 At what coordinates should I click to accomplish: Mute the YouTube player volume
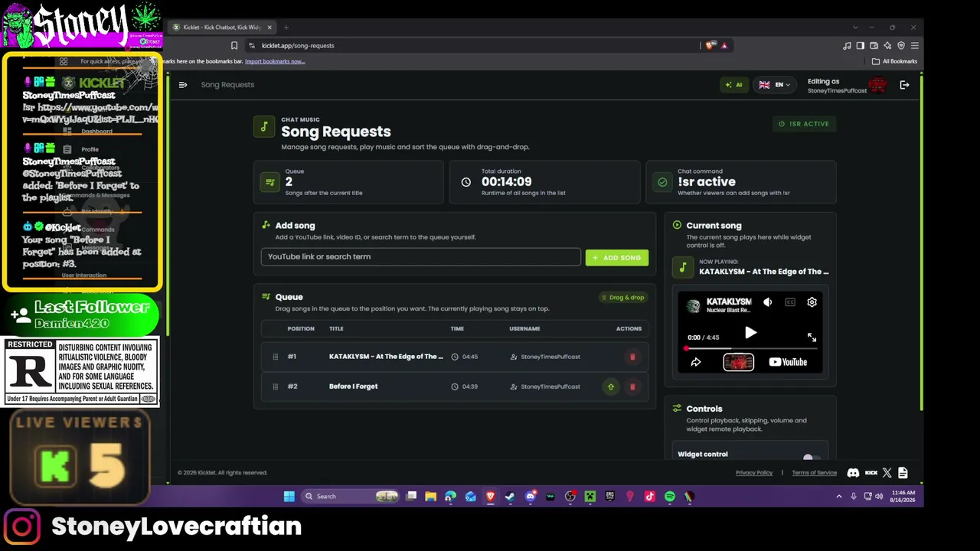[768, 302]
